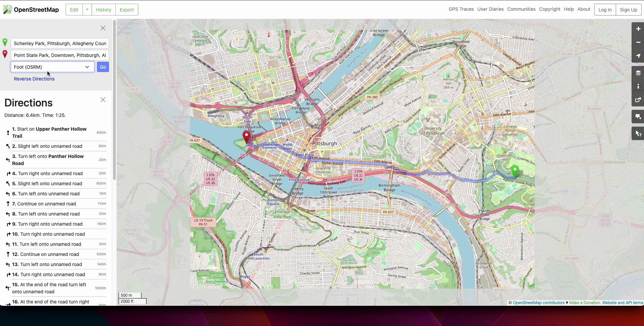Zoom out of the map
Viewport: 644px width, 326px height.
click(x=638, y=42)
